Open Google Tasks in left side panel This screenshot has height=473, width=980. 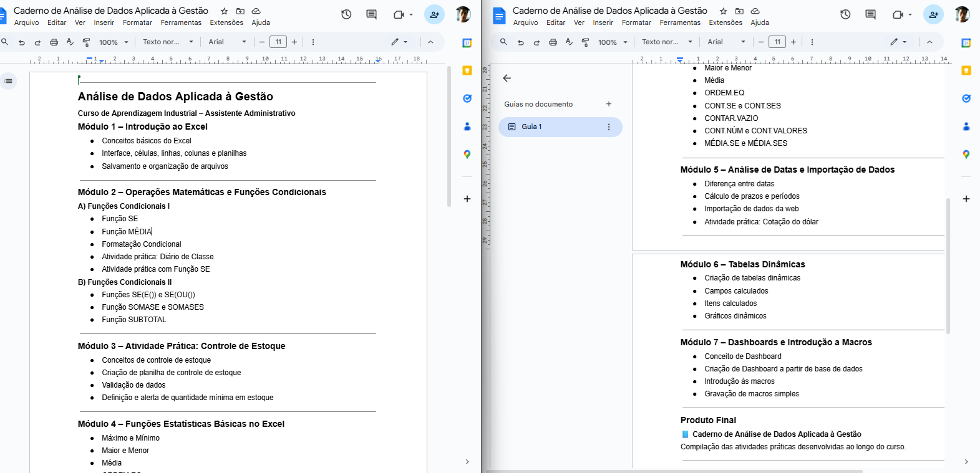click(467, 98)
